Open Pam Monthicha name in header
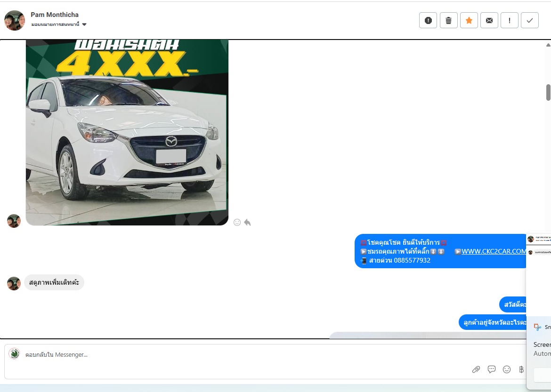The width and height of the screenshot is (551, 392). tap(55, 15)
